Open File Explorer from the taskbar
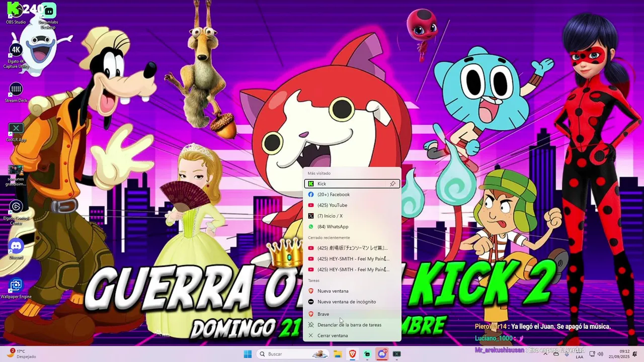This screenshot has height=362, width=644. pyautogui.click(x=338, y=354)
